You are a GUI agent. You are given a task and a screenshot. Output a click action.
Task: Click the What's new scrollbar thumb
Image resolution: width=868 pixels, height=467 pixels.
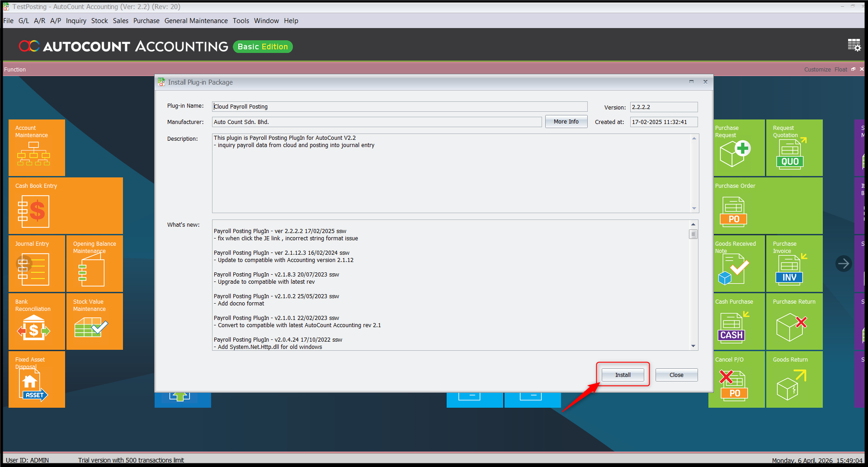tap(693, 234)
